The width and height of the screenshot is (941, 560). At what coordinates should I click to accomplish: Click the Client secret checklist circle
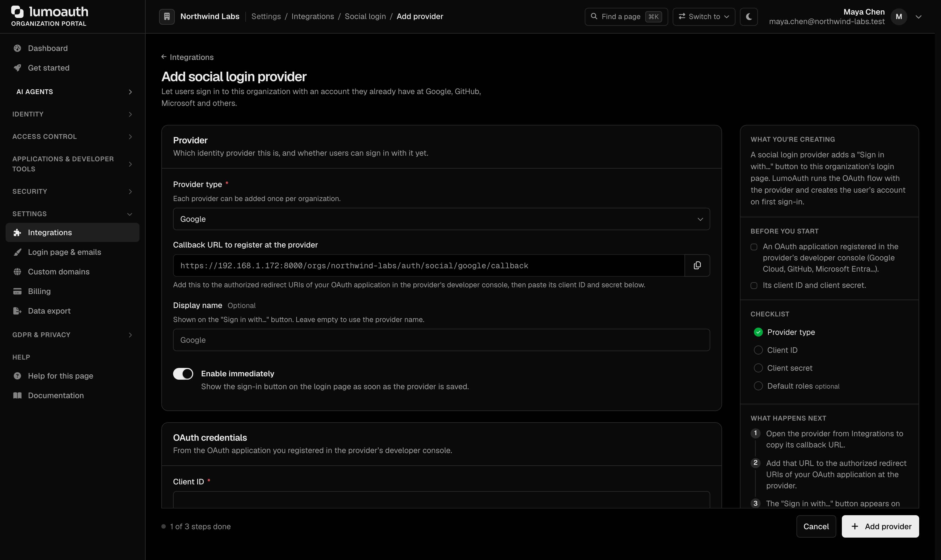(x=758, y=368)
